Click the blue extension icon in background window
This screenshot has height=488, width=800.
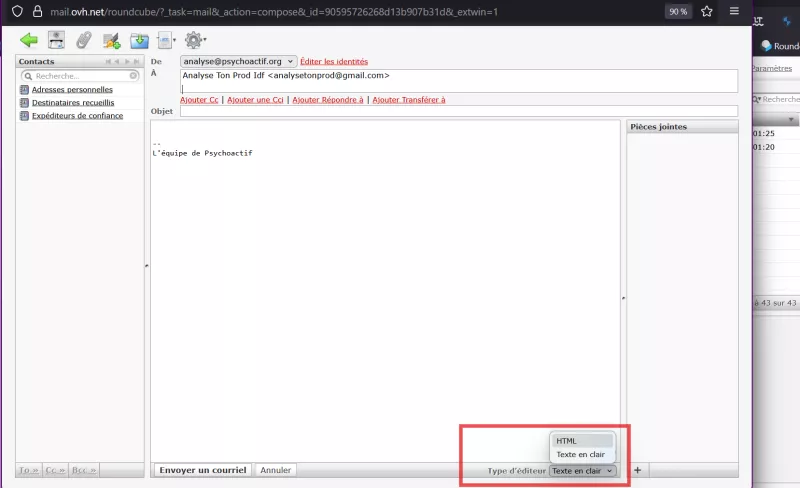point(786,21)
